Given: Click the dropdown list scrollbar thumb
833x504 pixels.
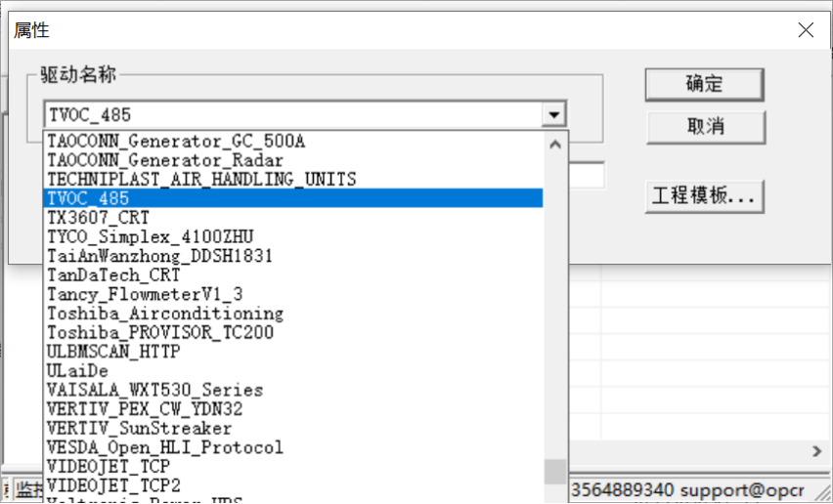Looking at the screenshot, I should coord(555,471).
